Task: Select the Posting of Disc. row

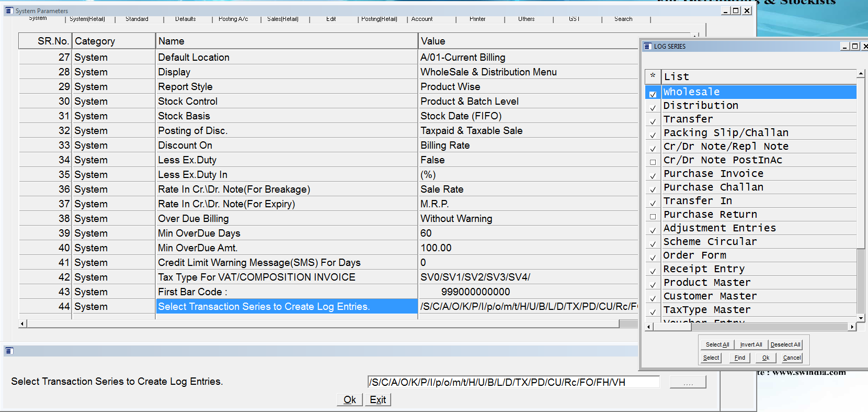Action: point(328,130)
